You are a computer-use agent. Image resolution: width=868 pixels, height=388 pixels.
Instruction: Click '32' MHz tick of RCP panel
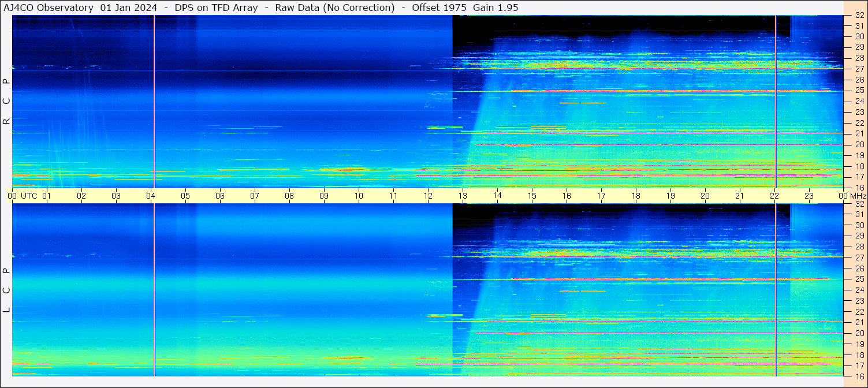[859, 16]
